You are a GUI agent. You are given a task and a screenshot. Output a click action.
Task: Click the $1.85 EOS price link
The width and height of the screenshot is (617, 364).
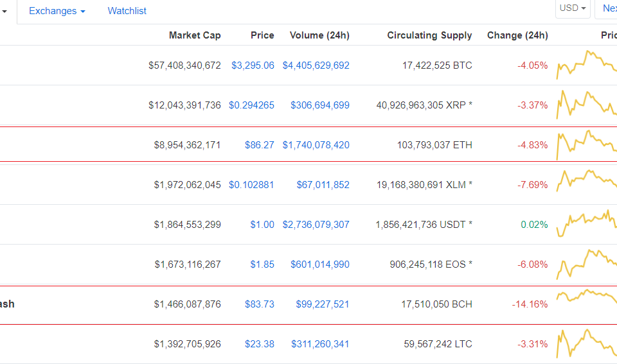262,264
